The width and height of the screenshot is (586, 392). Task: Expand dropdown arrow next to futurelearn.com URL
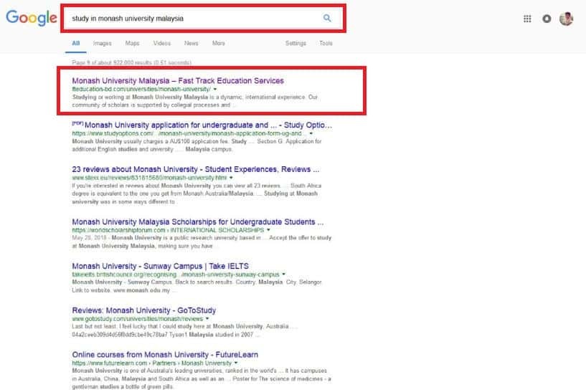(x=236, y=363)
